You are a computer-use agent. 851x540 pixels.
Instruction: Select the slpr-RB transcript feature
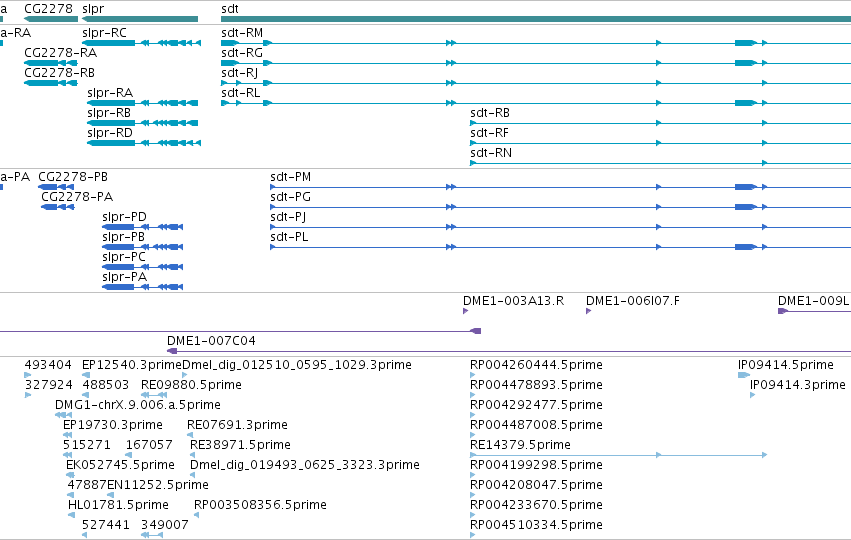tap(143, 123)
